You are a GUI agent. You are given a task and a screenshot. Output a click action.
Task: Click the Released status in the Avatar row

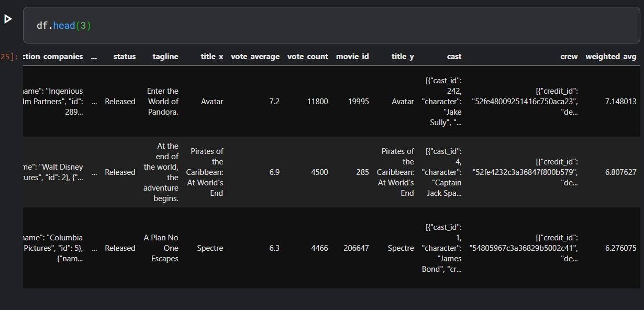click(x=120, y=102)
